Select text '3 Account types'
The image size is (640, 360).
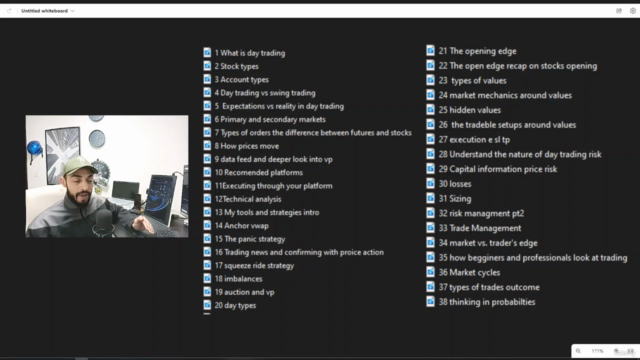coord(242,79)
